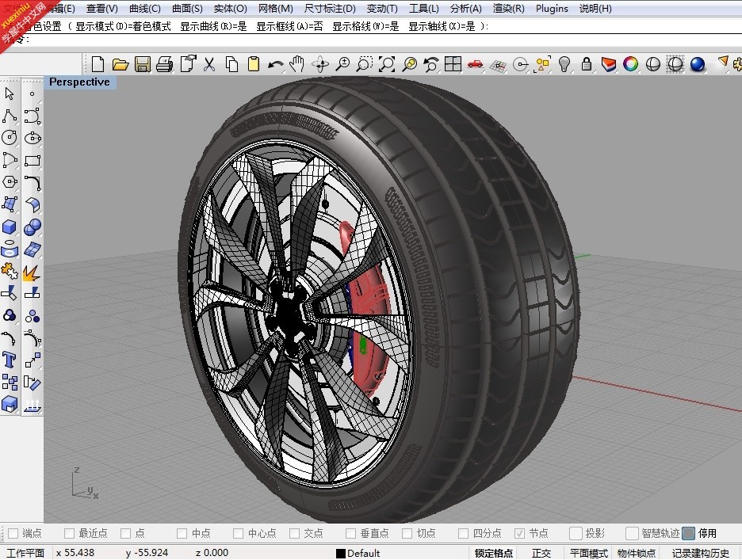This screenshot has width=742, height=560.
Task: Enable the 交点 osnap checkbox
Action: (x=294, y=534)
